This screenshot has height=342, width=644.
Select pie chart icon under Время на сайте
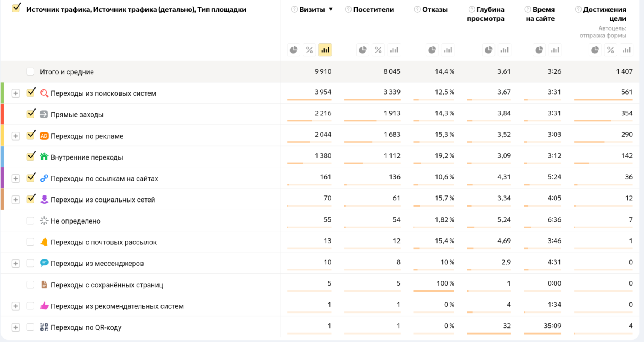click(539, 50)
